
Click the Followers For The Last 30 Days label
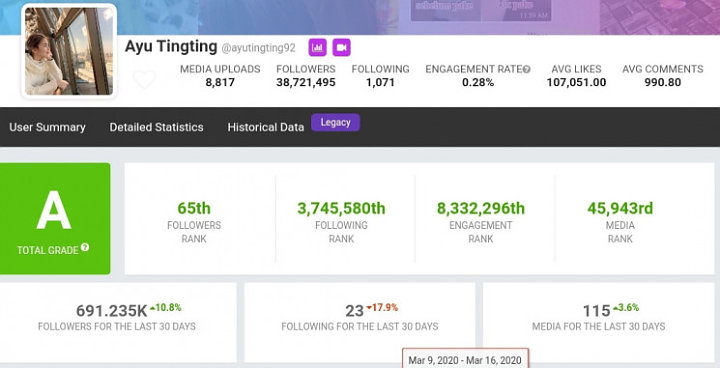(x=117, y=327)
